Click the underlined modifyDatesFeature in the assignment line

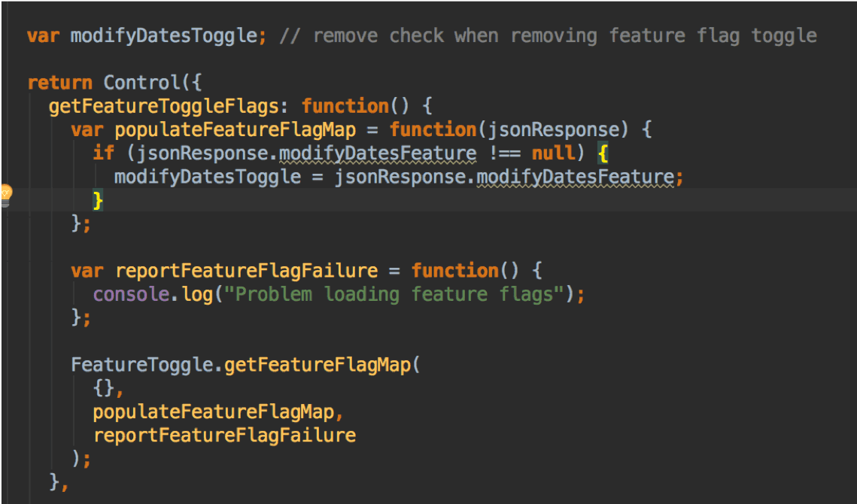pyautogui.click(x=575, y=177)
